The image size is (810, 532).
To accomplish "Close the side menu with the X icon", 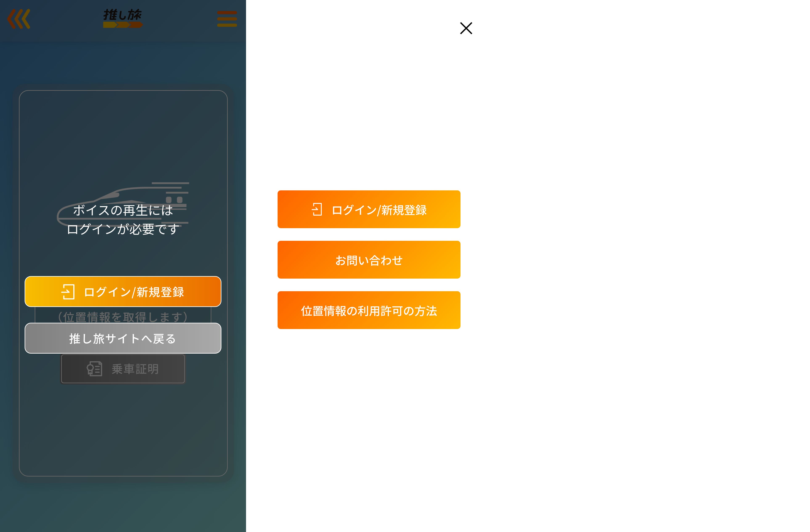I will 466,28.
